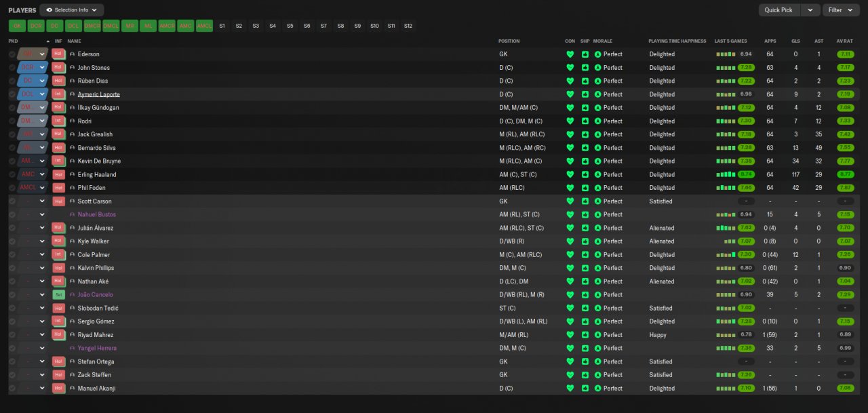Click the condition heart icon for Erling Haaland
Viewport: 868px width, 413px height.
pyautogui.click(x=570, y=174)
